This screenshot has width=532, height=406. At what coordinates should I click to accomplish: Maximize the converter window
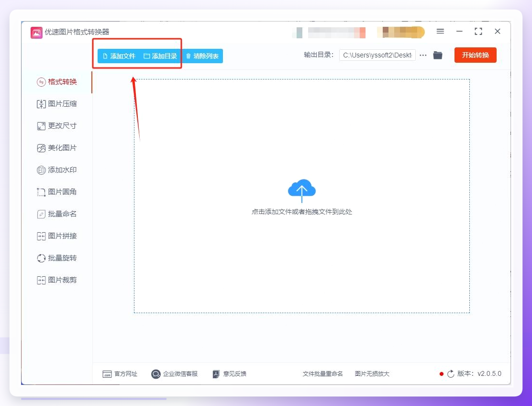[x=478, y=31]
